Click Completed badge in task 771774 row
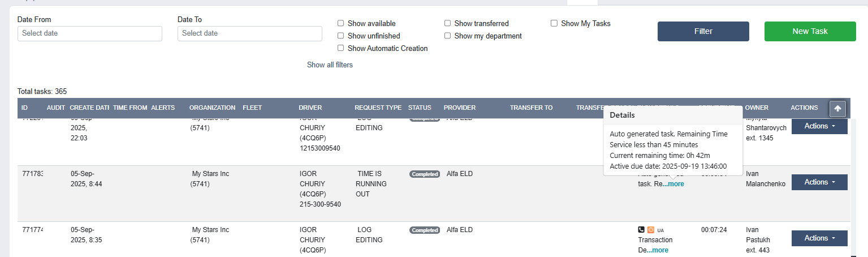 (425, 230)
